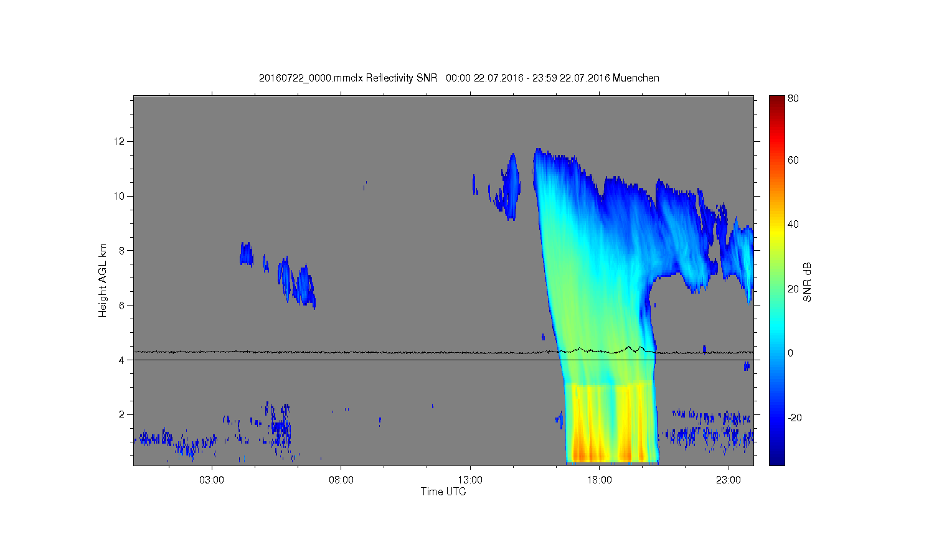This screenshot has width=934, height=560.
Task: Click the 08:00 time tick label
Action: pos(341,480)
